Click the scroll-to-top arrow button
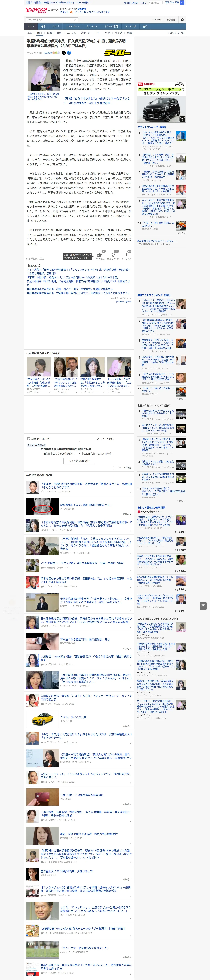This screenshot has width=210, height=980. coord(203,606)
